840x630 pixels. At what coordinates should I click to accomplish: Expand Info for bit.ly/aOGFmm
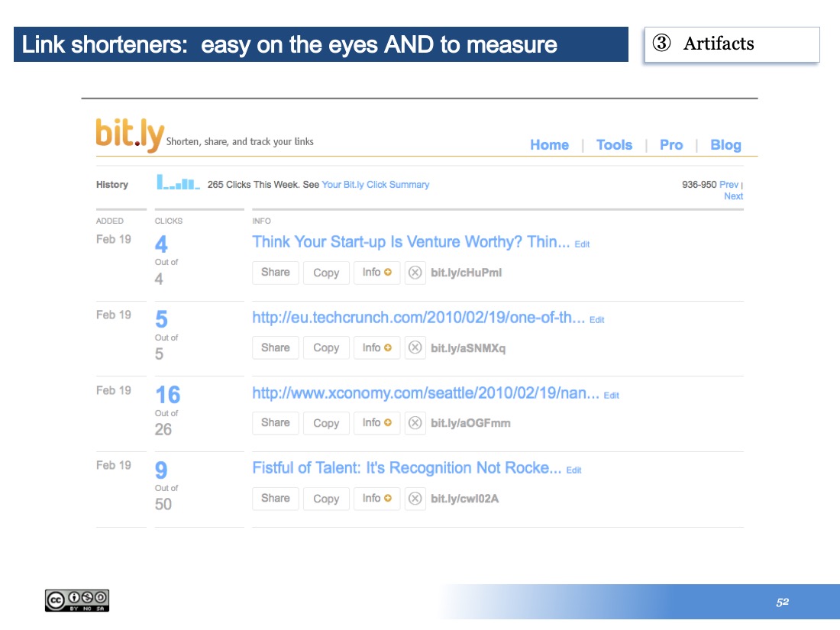(x=376, y=423)
